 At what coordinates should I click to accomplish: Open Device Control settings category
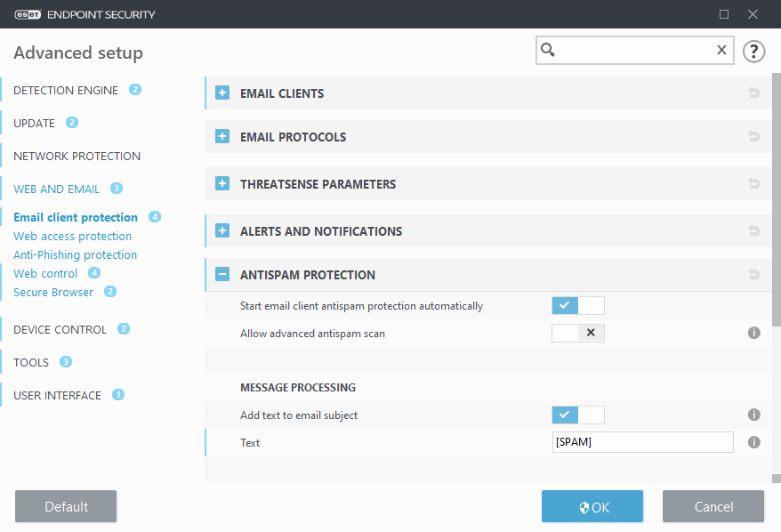click(60, 329)
